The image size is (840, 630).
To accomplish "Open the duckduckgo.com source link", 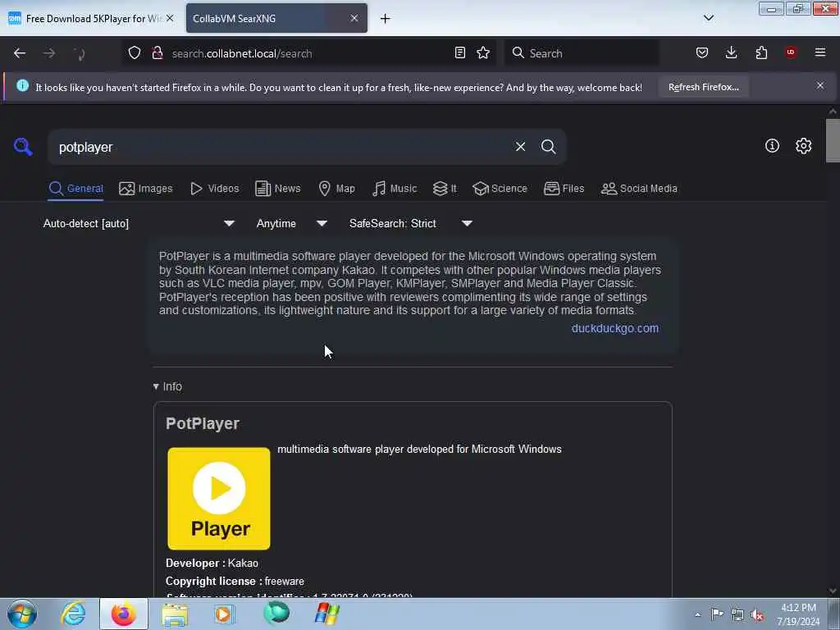I will click(614, 328).
